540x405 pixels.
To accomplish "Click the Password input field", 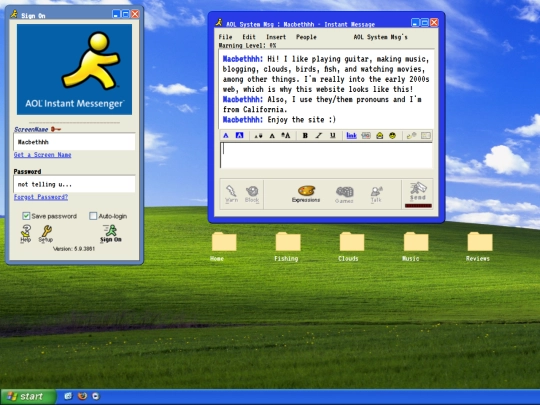I will coord(74,184).
